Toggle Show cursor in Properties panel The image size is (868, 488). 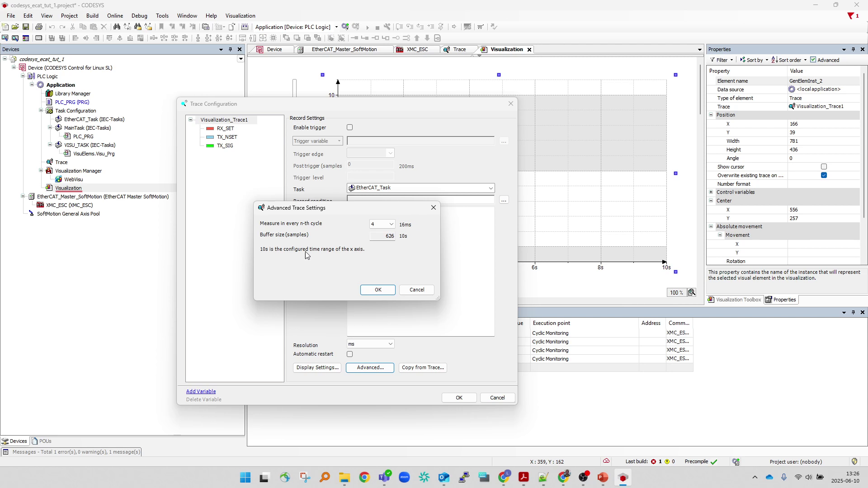point(824,167)
